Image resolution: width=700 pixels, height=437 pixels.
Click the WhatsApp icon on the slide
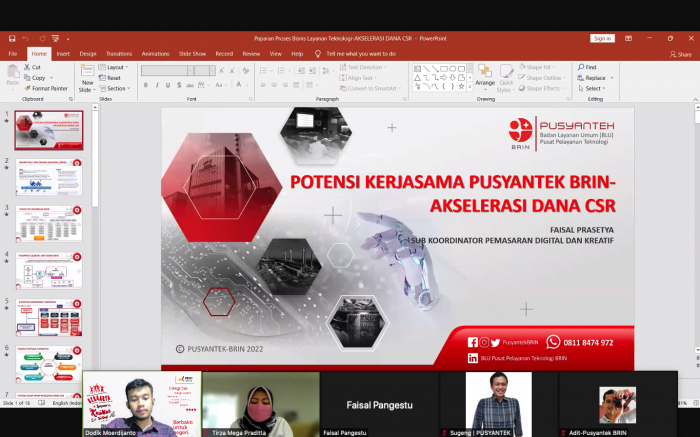(x=553, y=342)
